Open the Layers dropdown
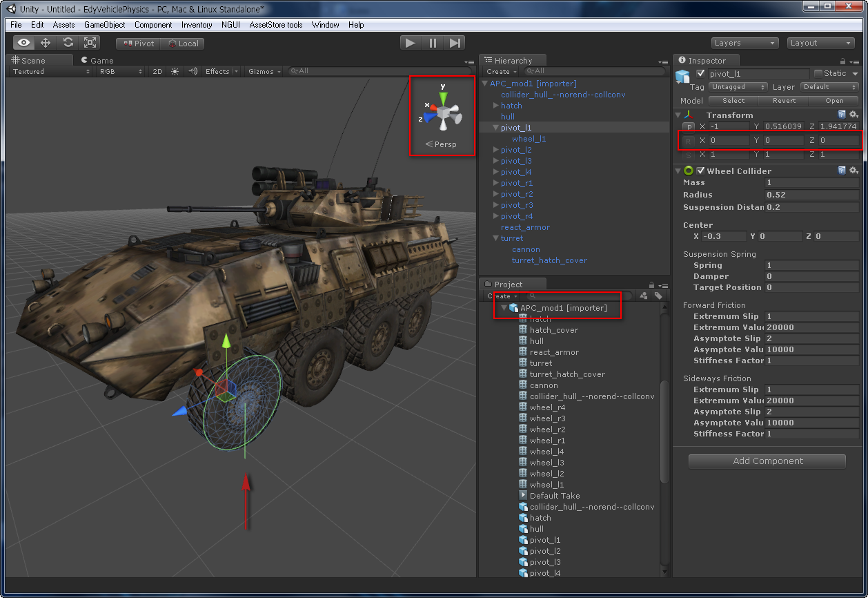The width and height of the screenshot is (868, 598). tap(744, 43)
